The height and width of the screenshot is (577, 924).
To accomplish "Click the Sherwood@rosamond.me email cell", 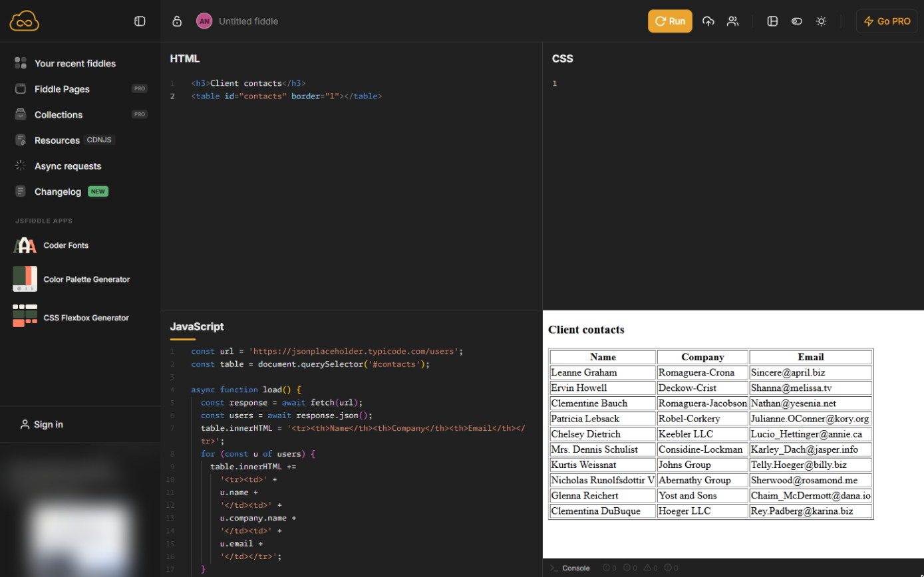I will [811, 480].
